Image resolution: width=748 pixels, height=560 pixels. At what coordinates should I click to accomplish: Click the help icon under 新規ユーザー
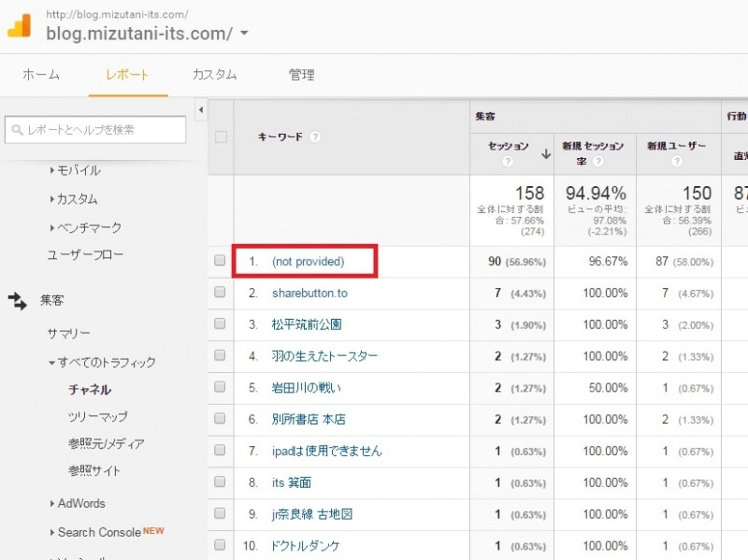pos(676,159)
